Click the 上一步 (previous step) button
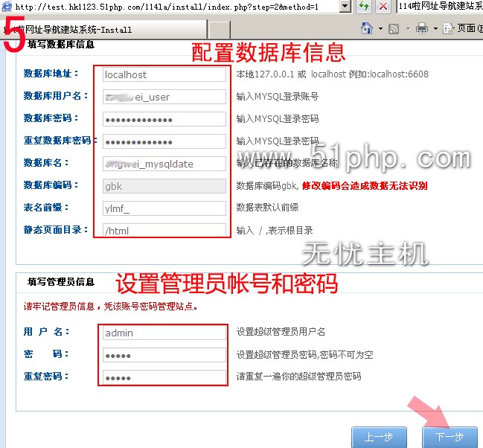This screenshot has width=483, height=448. (x=379, y=437)
